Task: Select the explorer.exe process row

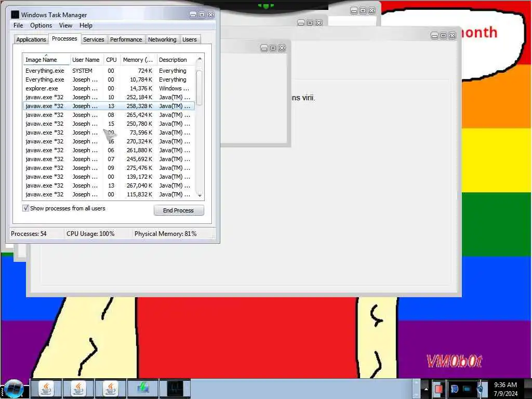Action: 109,88
